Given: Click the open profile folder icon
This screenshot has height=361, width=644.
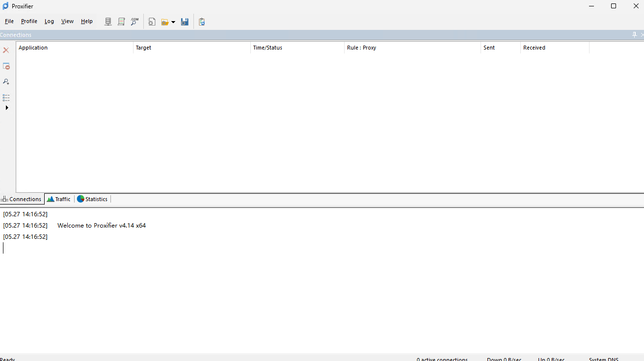Looking at the screenshot, I should point(165,22).
